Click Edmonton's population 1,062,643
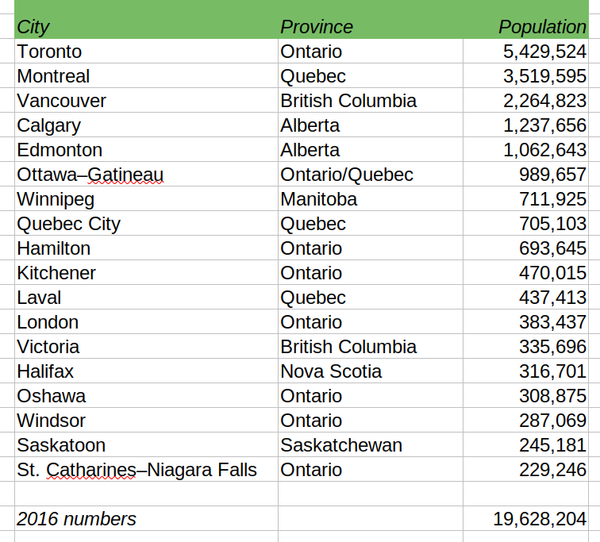The image size is (600, 542). pyautogui.click(x=526, y=150)
